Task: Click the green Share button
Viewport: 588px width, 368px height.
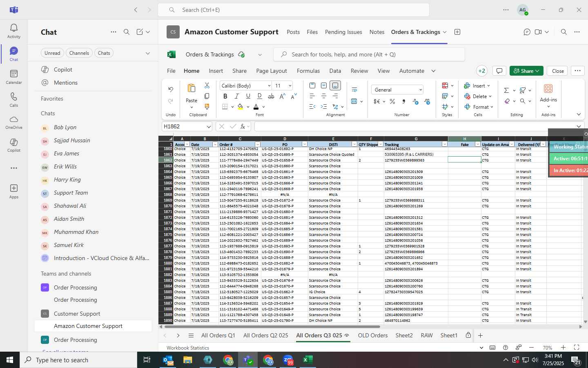Action: [x=526, y=71]
